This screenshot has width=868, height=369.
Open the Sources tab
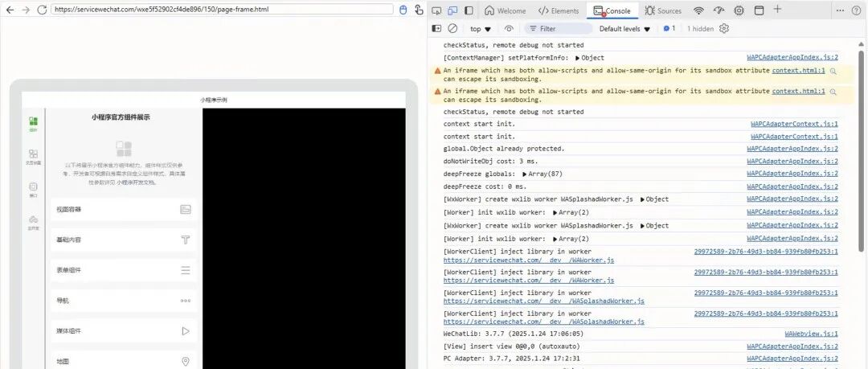662,10
